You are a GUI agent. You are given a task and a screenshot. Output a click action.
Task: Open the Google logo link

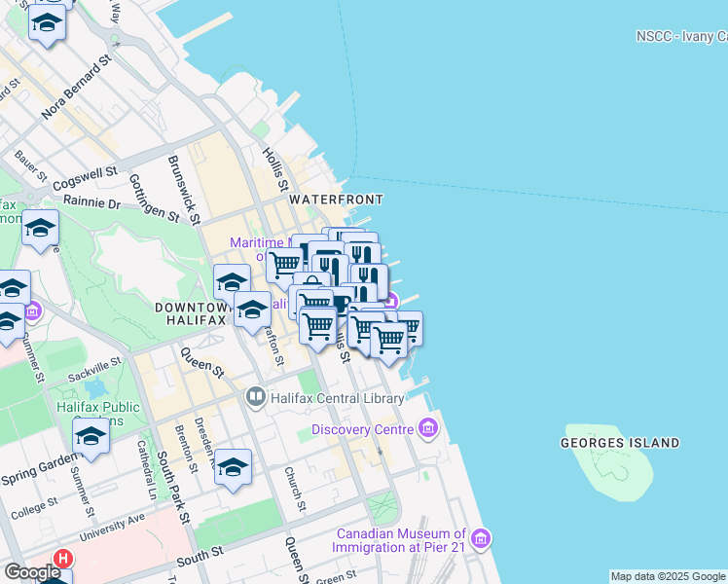[32, 572]
